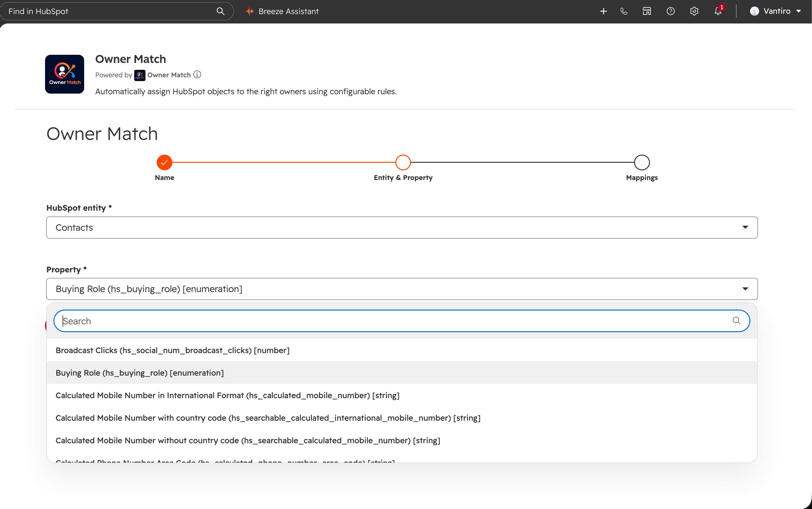The image size is (812, 509).
Task: Click the Owner Match app logo
Action: tap(64, 74)
